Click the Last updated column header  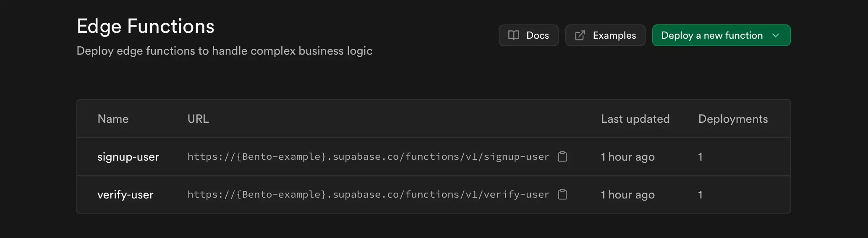point(635,119)
